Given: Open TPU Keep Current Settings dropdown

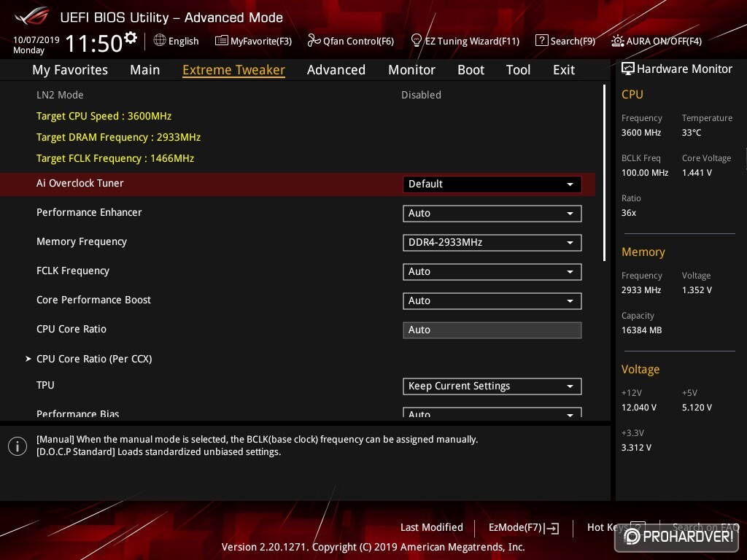Looking at the screenshot, I should coord(492,386).
